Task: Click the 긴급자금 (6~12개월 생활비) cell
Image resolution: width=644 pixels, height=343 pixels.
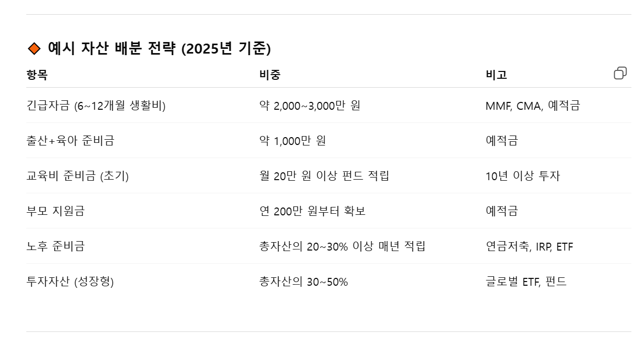Action: coord(96,106)
